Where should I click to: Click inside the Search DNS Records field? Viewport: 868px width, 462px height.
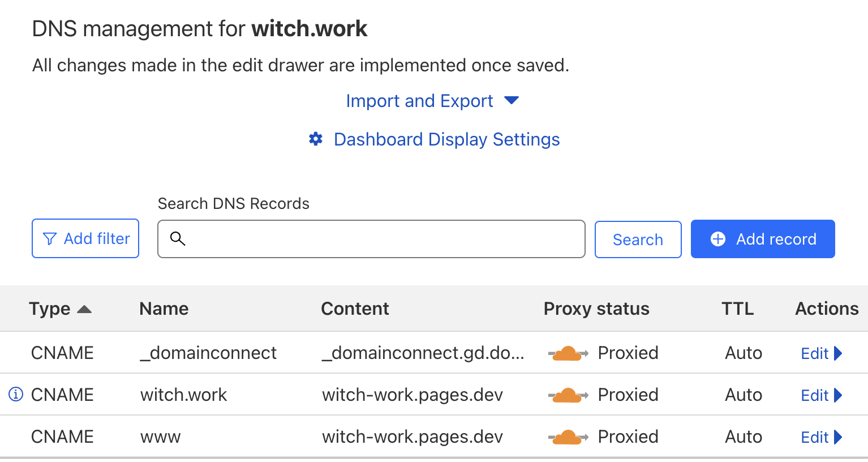pos(371,239)
